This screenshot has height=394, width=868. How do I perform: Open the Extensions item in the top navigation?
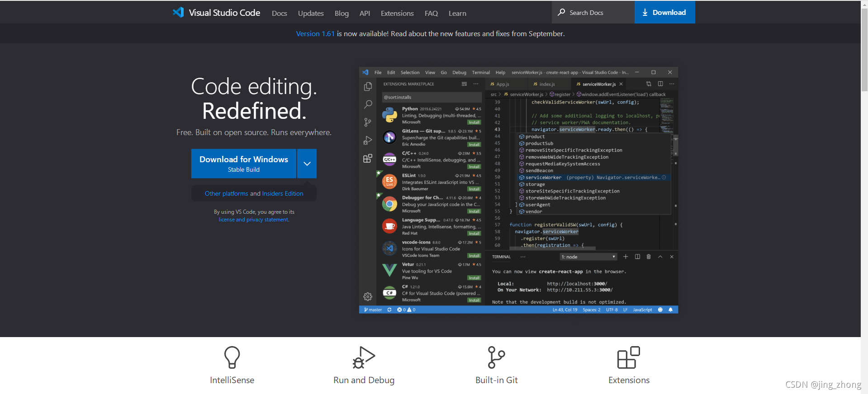click(397, 14)
